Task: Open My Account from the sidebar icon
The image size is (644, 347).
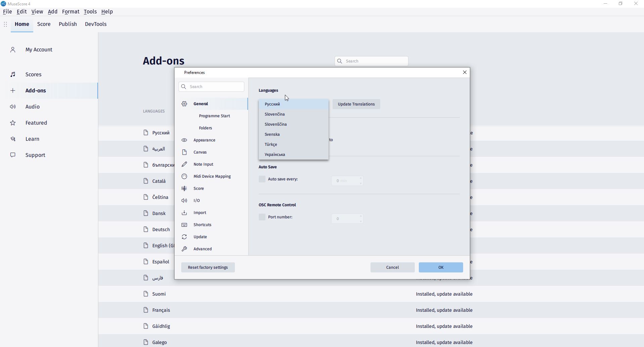Action: pyautogui.click(x=13, y=50)
